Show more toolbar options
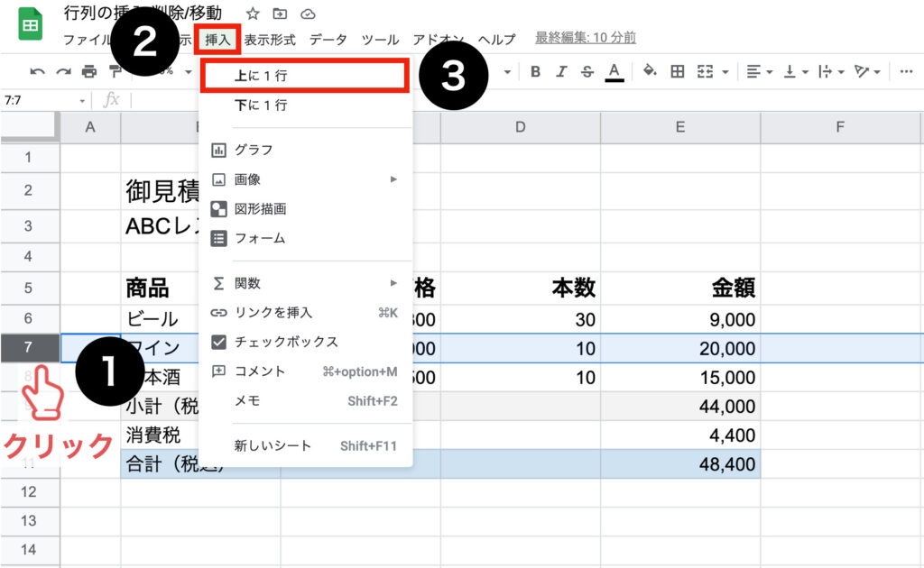The width and height of the screenshot is (924, 568). pyautogui.click(x=906, y=72)
